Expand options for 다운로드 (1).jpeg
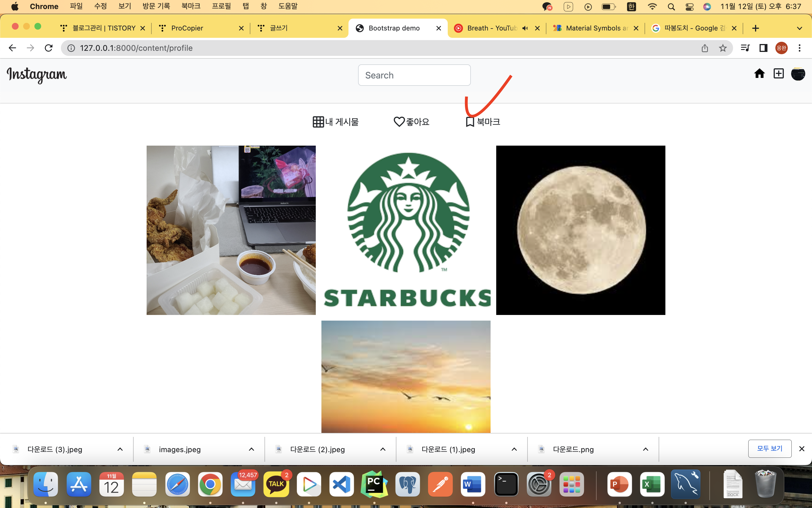 point(514,449)
